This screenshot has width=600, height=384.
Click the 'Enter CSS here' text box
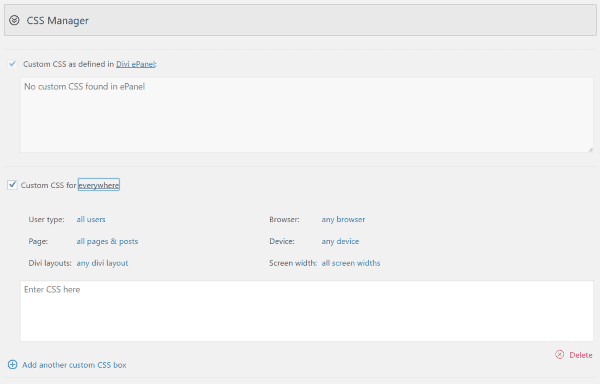(307, 311)
